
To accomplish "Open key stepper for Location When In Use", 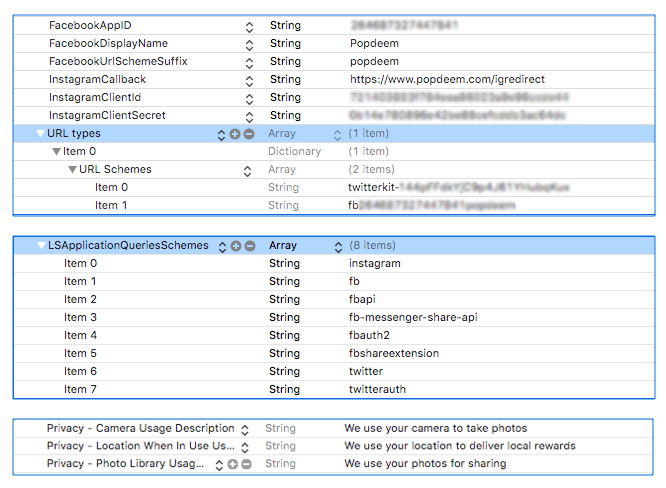I will coord(245,447).
